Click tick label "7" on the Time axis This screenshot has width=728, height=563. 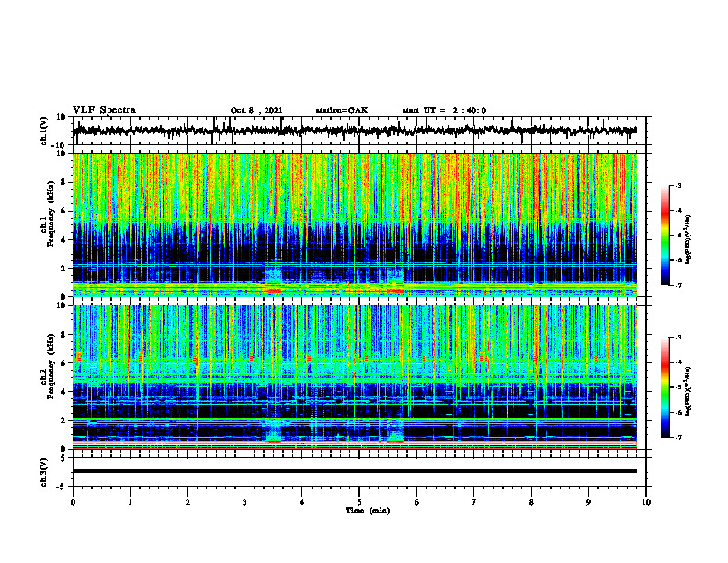474,502
